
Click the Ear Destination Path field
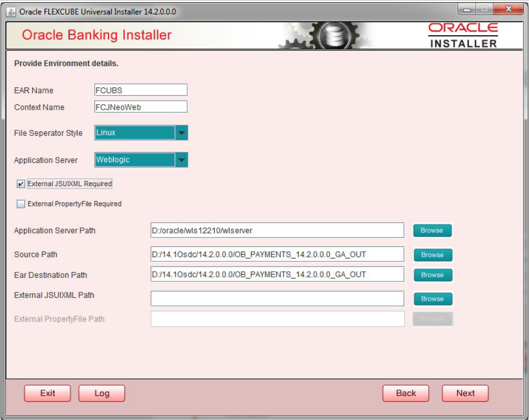277,275
